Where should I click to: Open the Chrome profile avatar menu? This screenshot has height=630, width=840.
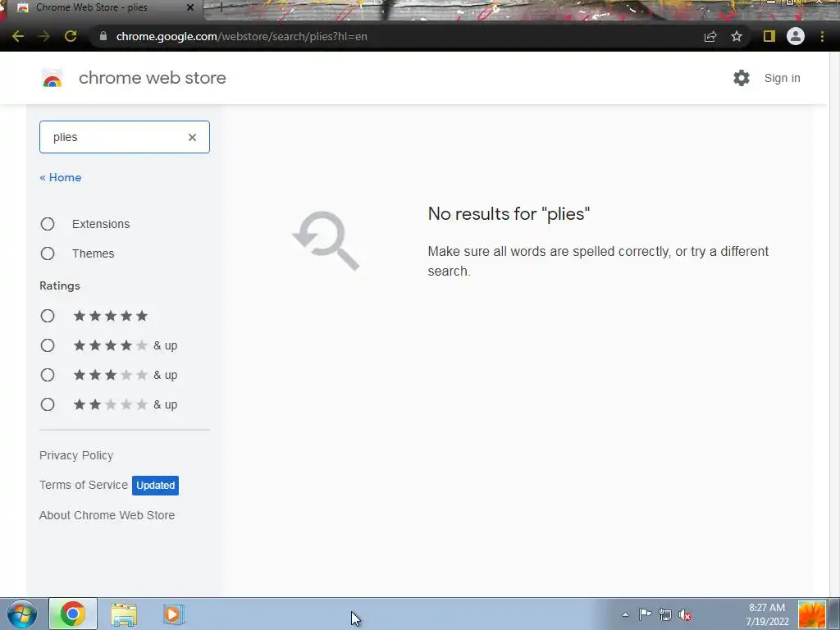click(796, 36)
